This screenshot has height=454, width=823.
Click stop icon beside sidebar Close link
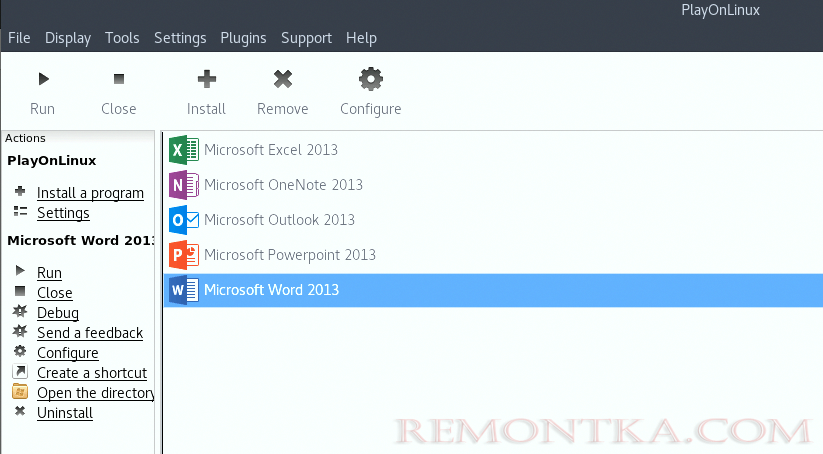[x=20, y=290]
